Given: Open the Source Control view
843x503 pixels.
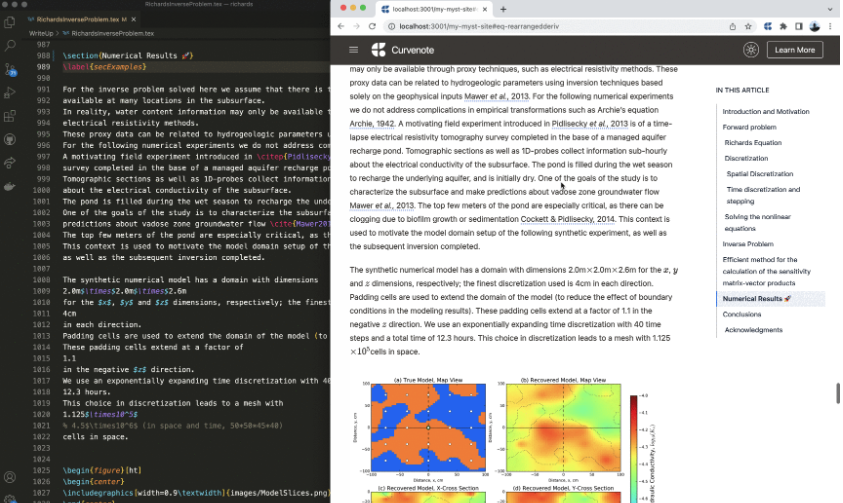Looking at the screenshot, I should (10, 70).
